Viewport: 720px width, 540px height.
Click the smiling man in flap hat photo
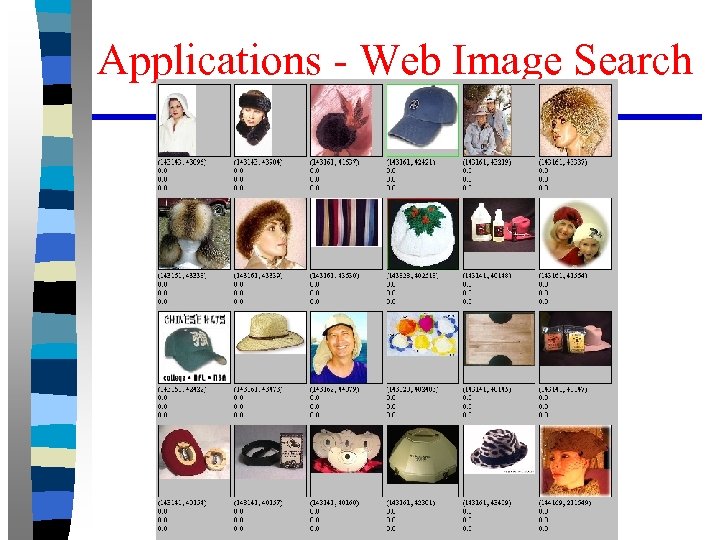pos(339,347)
